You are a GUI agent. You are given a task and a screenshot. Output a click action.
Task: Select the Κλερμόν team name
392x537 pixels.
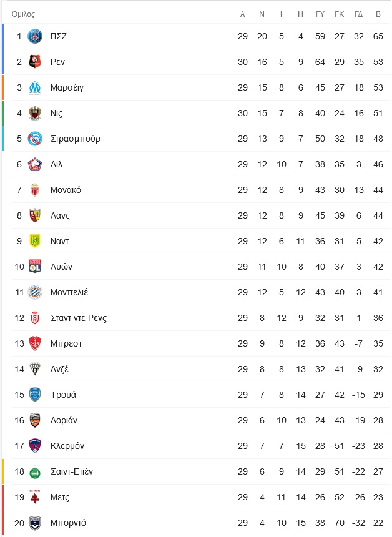[67, 446]
